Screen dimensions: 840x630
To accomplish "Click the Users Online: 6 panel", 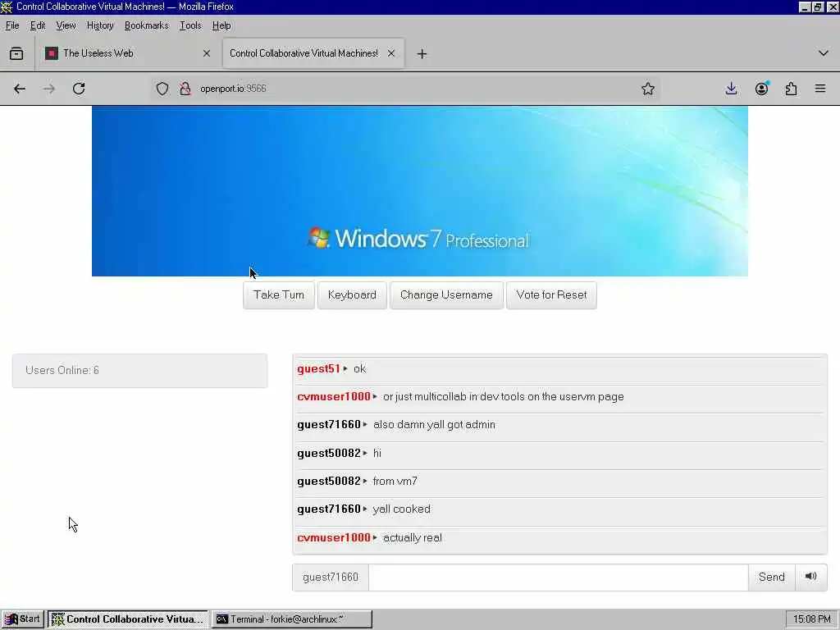I will 139,370.
